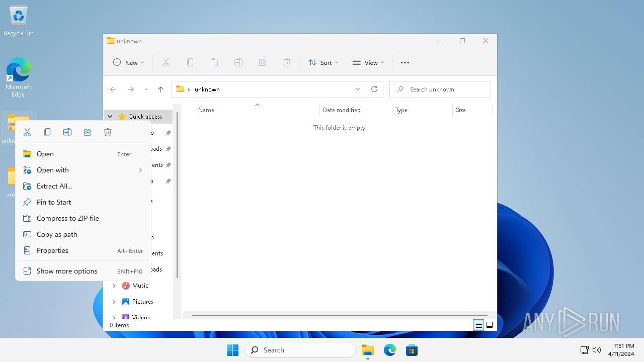The image size is (644, 362).
Task: Expand the Music tree node
Action: pyautogui.click(x=114, y=286)
